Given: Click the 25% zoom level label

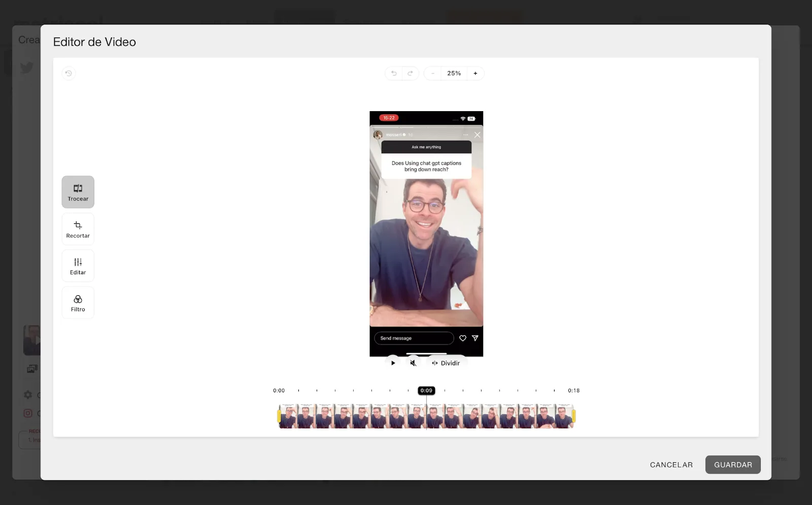Looking at the screenshot, I should (x=454, y=74).
